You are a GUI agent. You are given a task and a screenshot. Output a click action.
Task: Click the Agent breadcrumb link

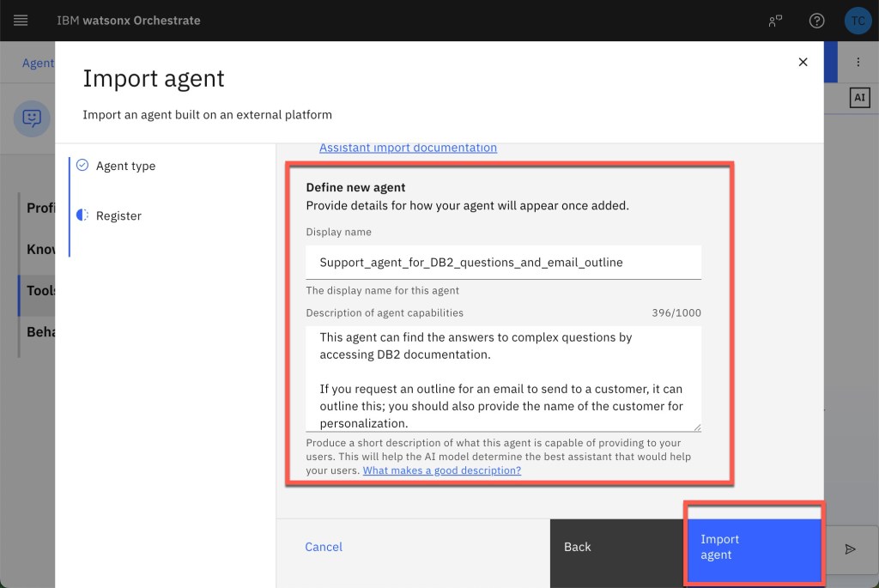click(38, 63)
